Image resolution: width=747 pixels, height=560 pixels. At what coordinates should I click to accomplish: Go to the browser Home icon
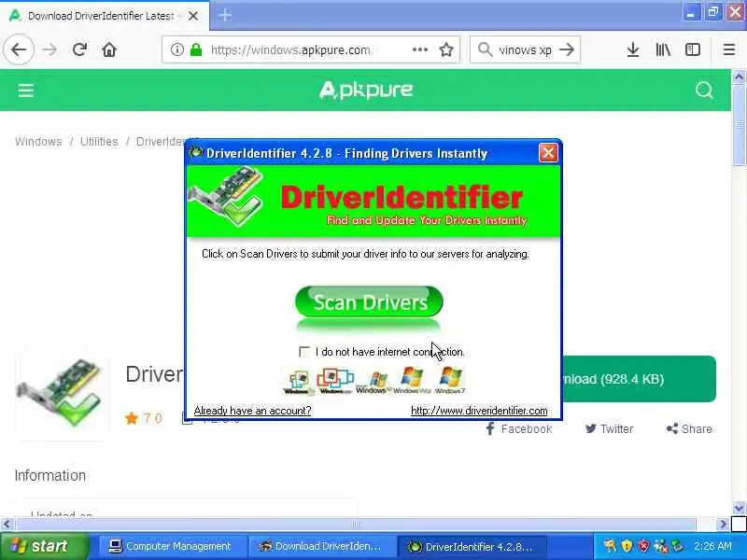click(x=109, y=49)
